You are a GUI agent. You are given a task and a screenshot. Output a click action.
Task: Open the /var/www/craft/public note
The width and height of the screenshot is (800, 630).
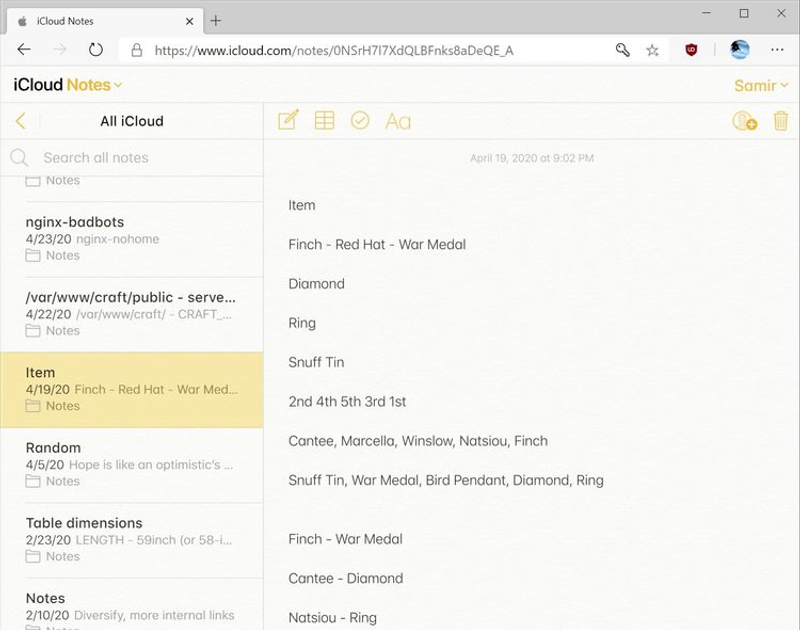[x=132, y=314]
